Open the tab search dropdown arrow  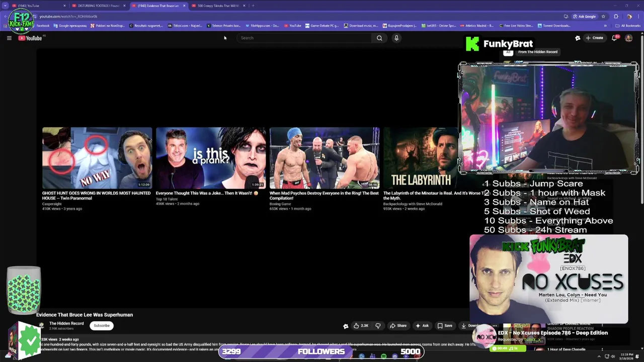(x=5, y=6)
